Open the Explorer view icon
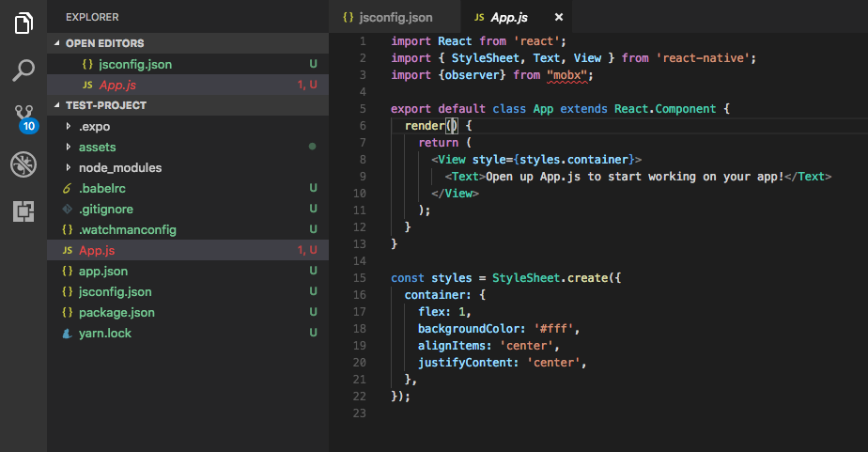The image size is (868, 452). pos(23,23)
